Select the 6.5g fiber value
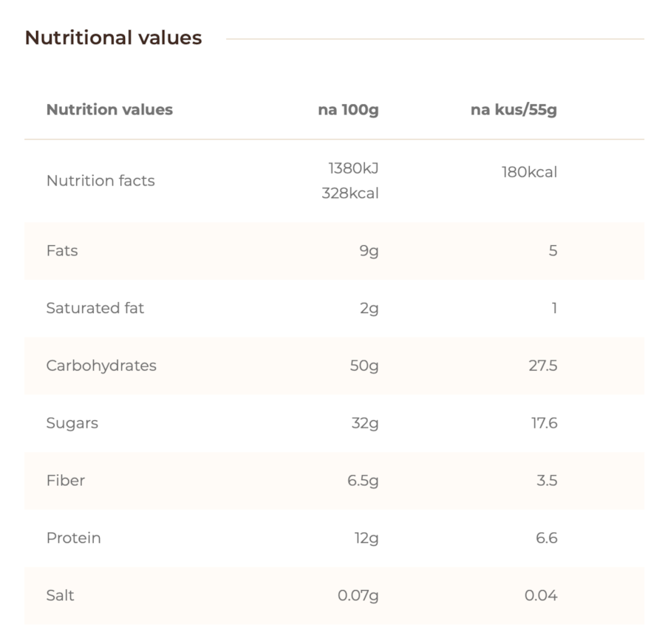665x644 pixels. point(363,482)
